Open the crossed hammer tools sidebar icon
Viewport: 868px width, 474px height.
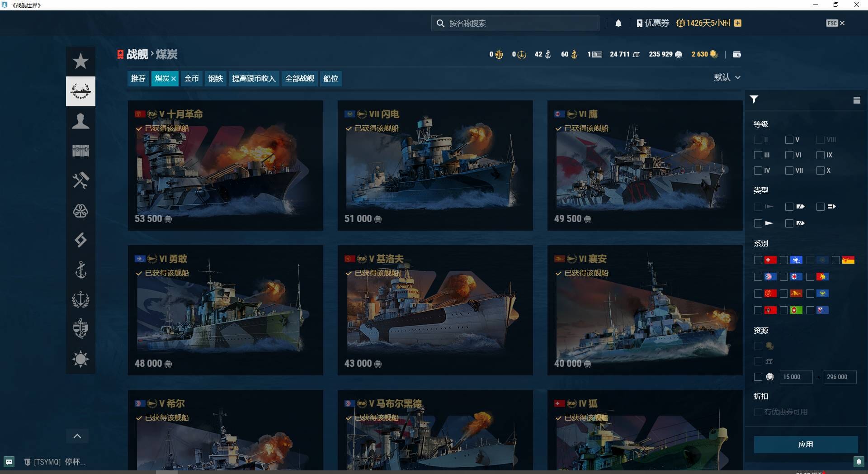(x=80, y=180)
